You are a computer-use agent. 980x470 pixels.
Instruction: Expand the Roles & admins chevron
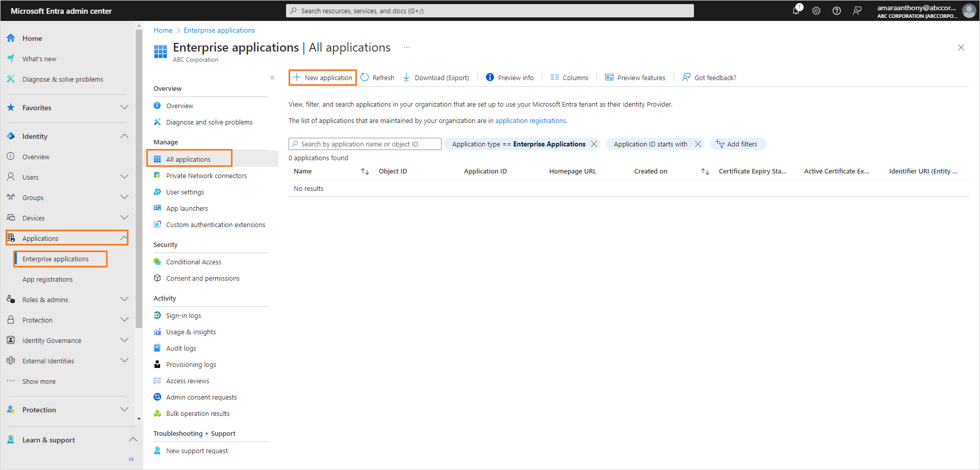pos(124,299)
